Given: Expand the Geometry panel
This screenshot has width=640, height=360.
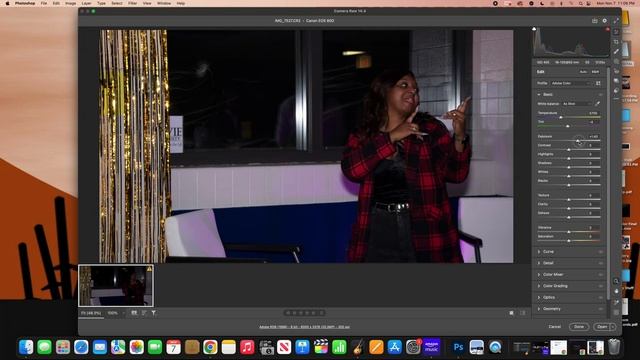Looking at the screenshot, I should (539, 309).
